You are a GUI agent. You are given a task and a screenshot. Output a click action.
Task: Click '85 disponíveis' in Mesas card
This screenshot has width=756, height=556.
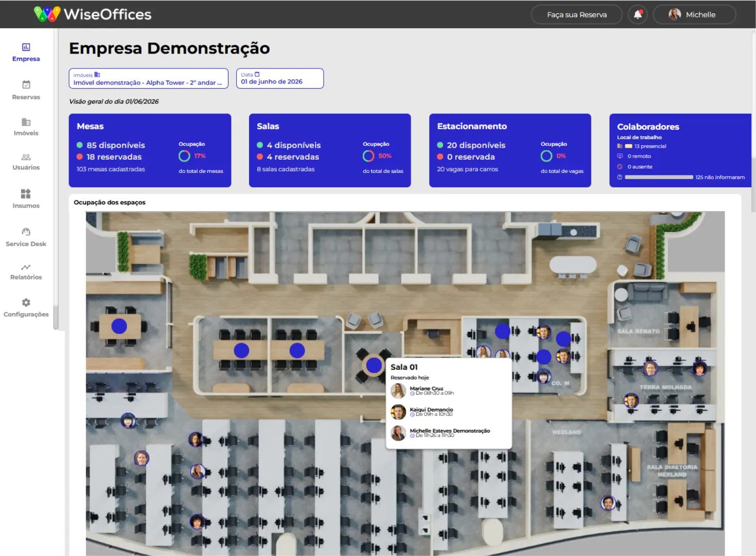click(x=115, y=145)
